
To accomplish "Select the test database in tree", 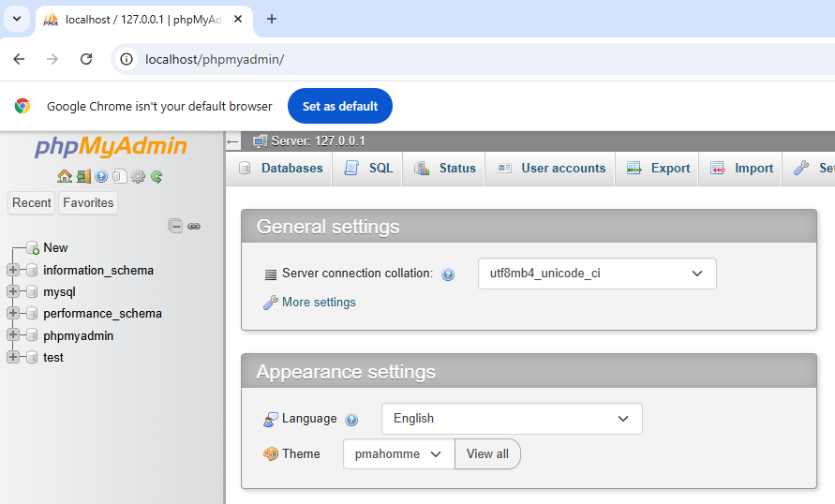I will coord(53,358).
